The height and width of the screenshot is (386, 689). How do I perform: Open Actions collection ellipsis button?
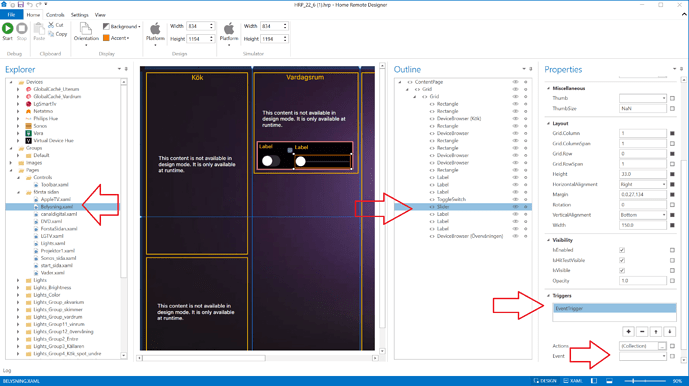pos(662,346)
